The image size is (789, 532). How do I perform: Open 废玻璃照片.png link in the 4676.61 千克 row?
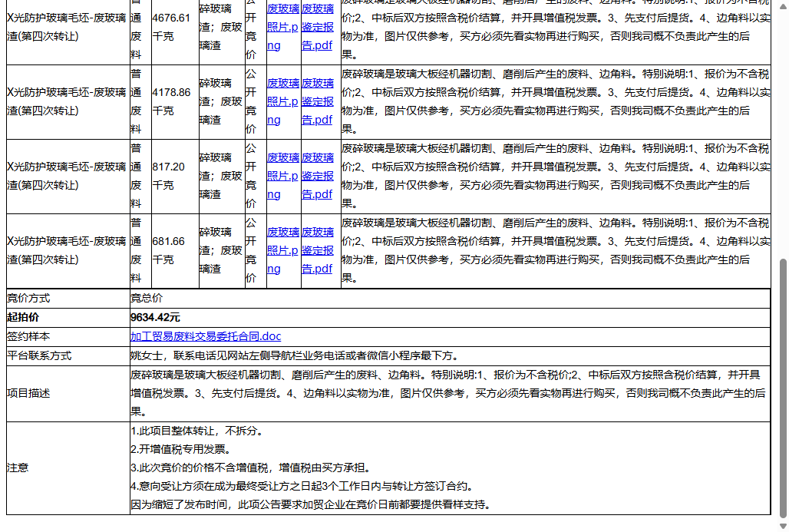coord(282,27)
